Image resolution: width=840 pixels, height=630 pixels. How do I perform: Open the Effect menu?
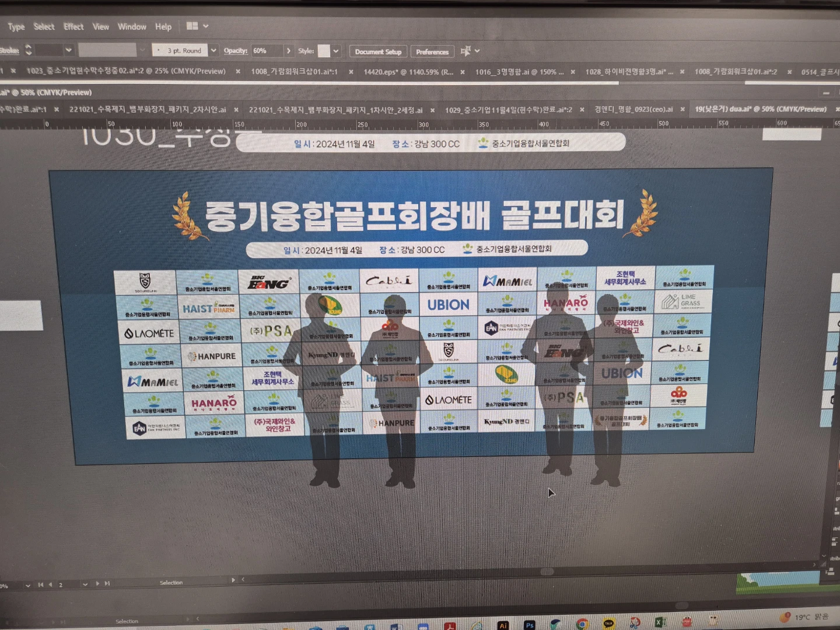(73, 27)
